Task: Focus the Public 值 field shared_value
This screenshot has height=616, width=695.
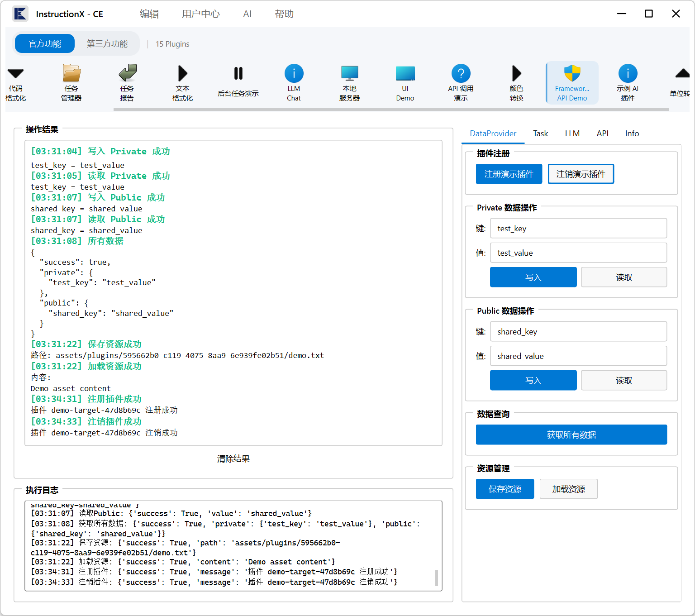Action: point(578,356)
